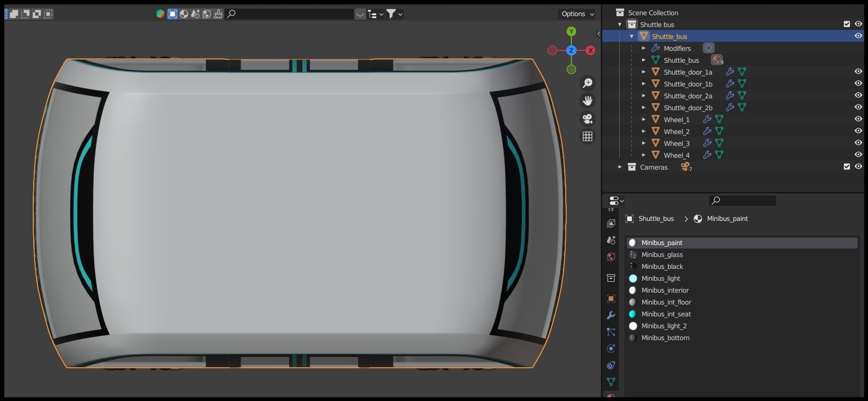Click the material icon beside Shuttle_bus mesh

click(717, 60)
